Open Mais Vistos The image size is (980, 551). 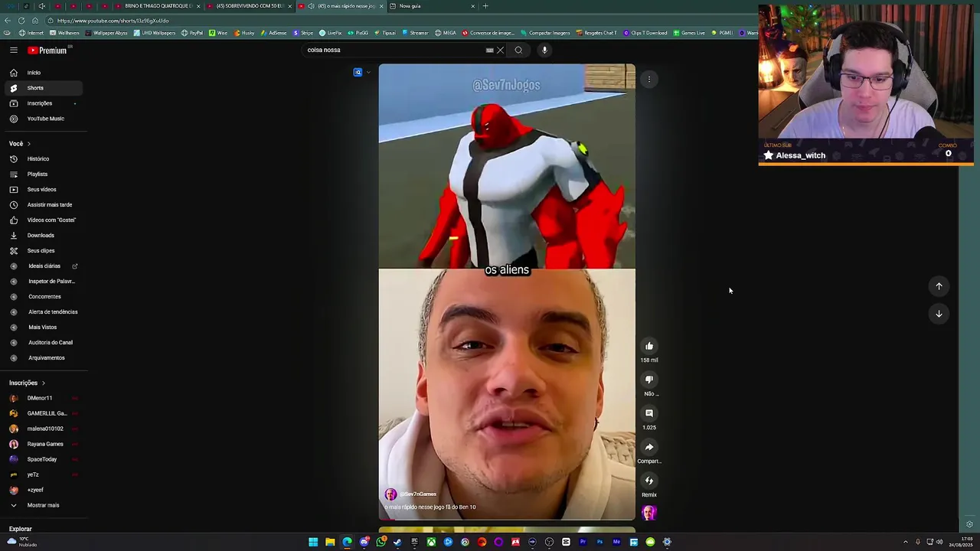(x=42, y=328)
